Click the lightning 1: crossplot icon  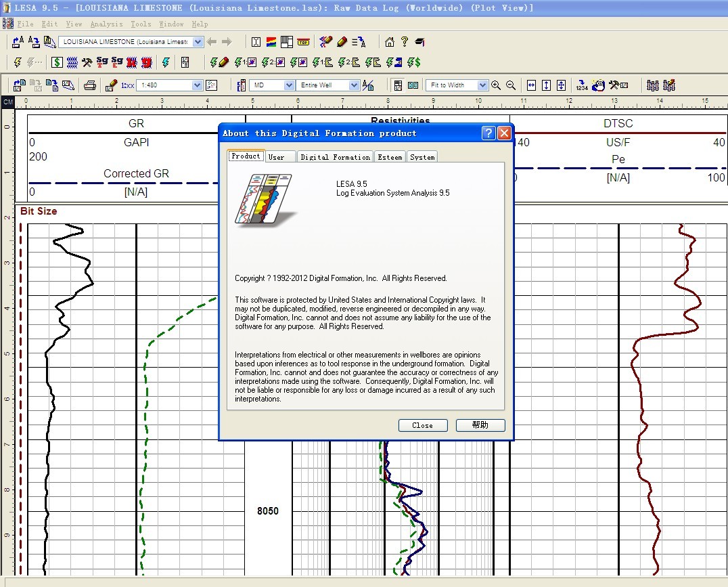click(246, 62)
